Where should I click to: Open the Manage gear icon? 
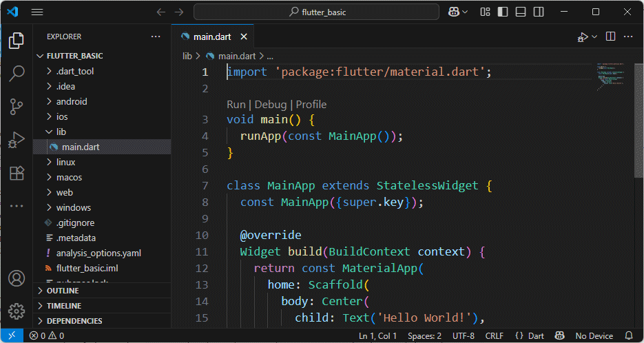pos(17,311)
